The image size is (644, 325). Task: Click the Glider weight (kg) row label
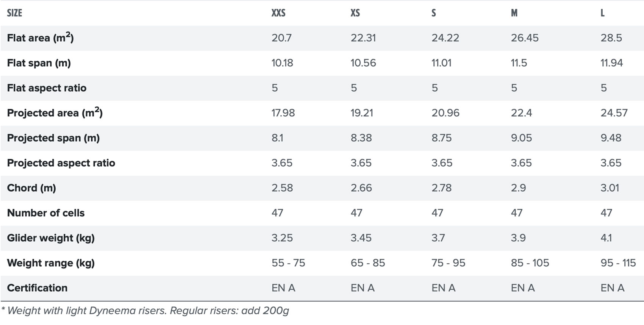coord(51,238)
